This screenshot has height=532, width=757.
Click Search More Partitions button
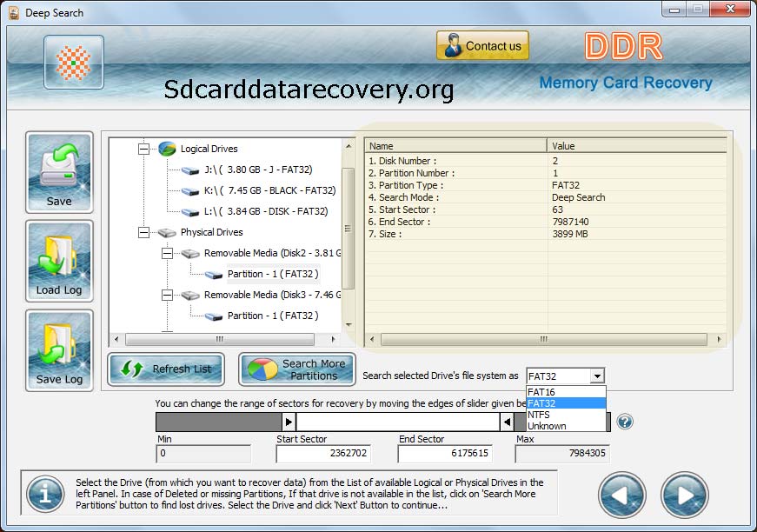pos(297,369)
